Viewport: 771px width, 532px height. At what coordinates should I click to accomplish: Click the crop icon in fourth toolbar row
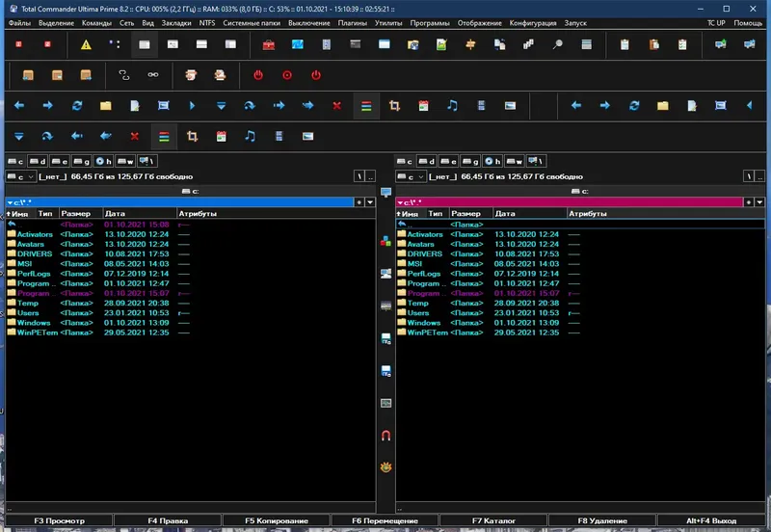click(x=192, y=136)
